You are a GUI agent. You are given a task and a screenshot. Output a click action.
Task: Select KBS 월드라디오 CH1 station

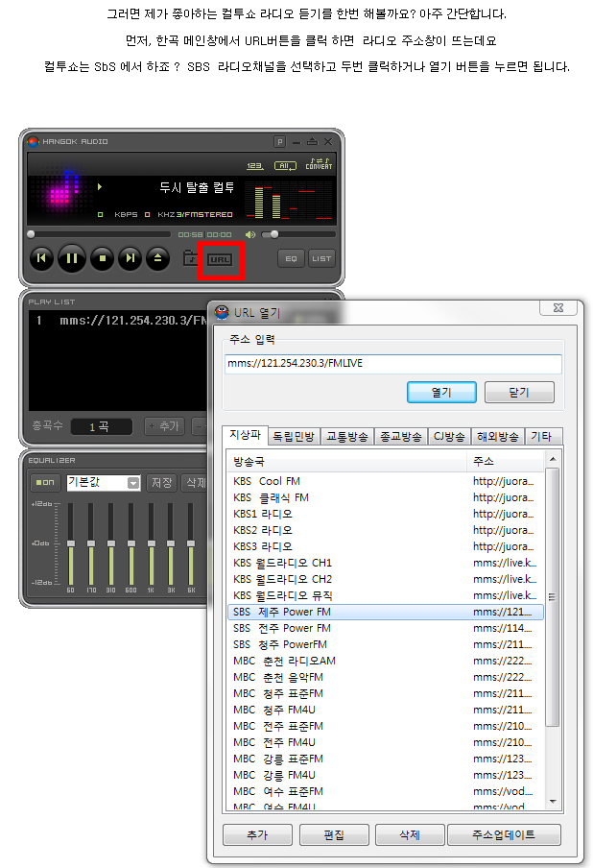click(x=386, y=563)
